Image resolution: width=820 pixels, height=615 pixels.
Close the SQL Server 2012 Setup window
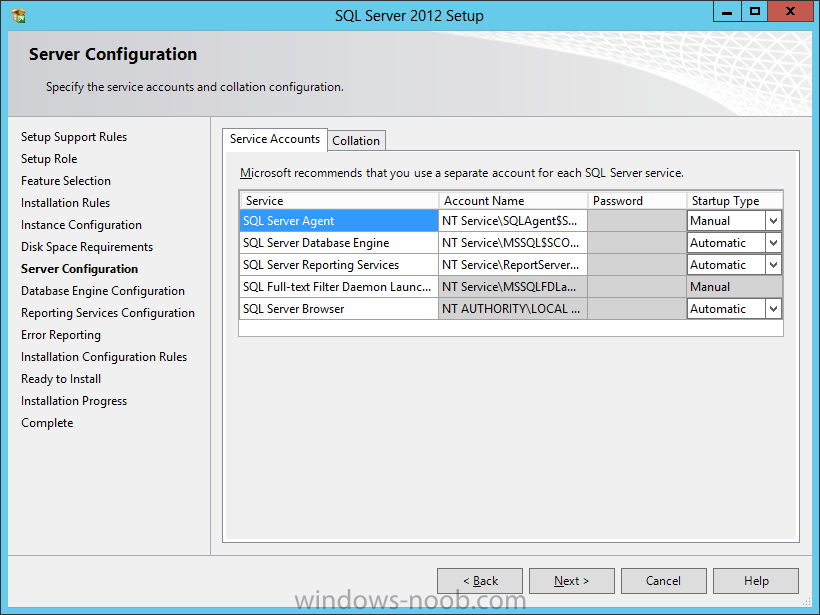[790, 12]
